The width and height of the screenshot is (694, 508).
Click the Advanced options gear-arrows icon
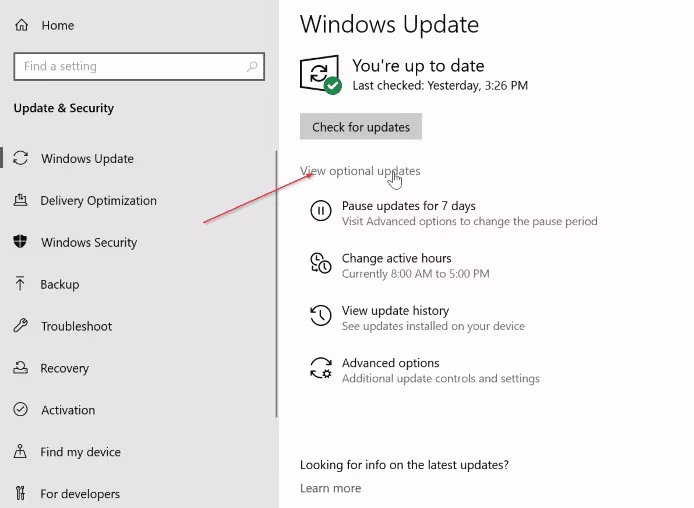point(320,368)
